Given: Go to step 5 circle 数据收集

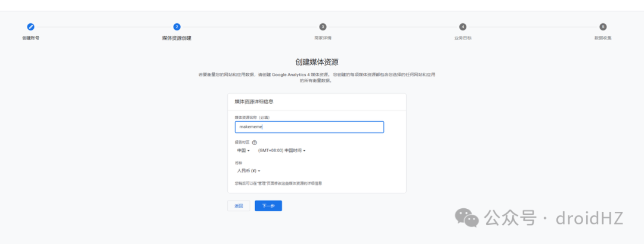Looking at the screenshot, I should 603,27.
